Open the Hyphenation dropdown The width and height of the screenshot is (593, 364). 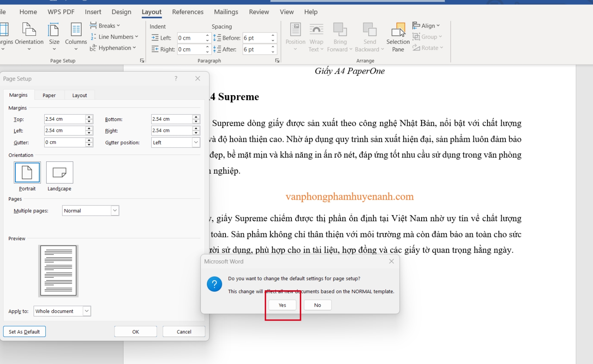[113, 48]
